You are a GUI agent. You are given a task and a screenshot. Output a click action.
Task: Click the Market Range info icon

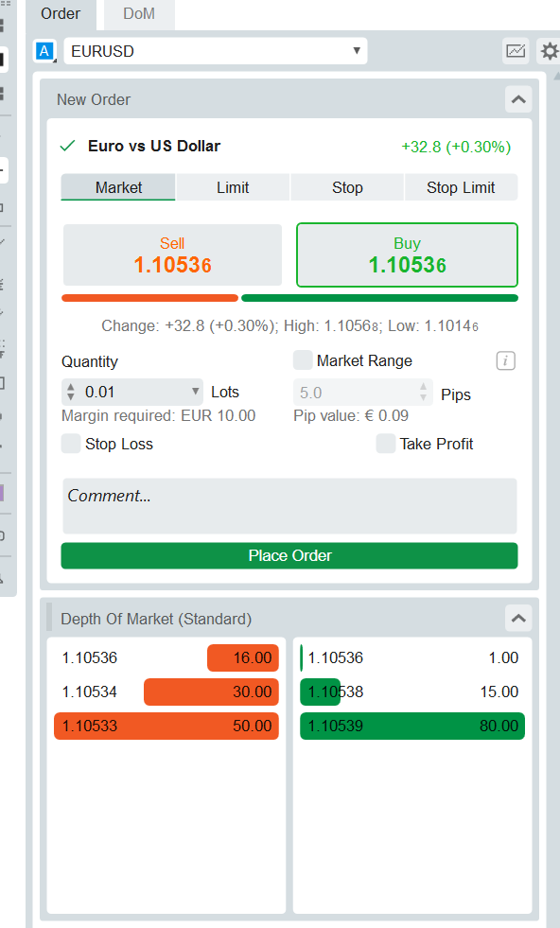pyautogui.click(x=505, y=360)
